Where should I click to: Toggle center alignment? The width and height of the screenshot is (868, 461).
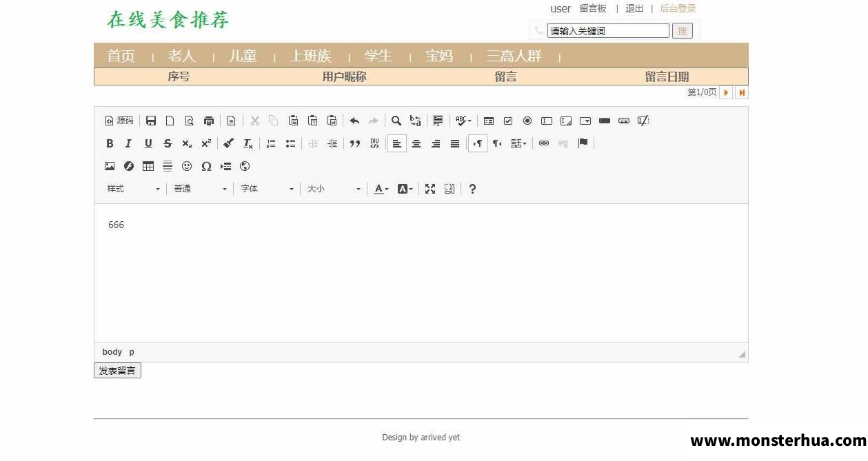416,143
